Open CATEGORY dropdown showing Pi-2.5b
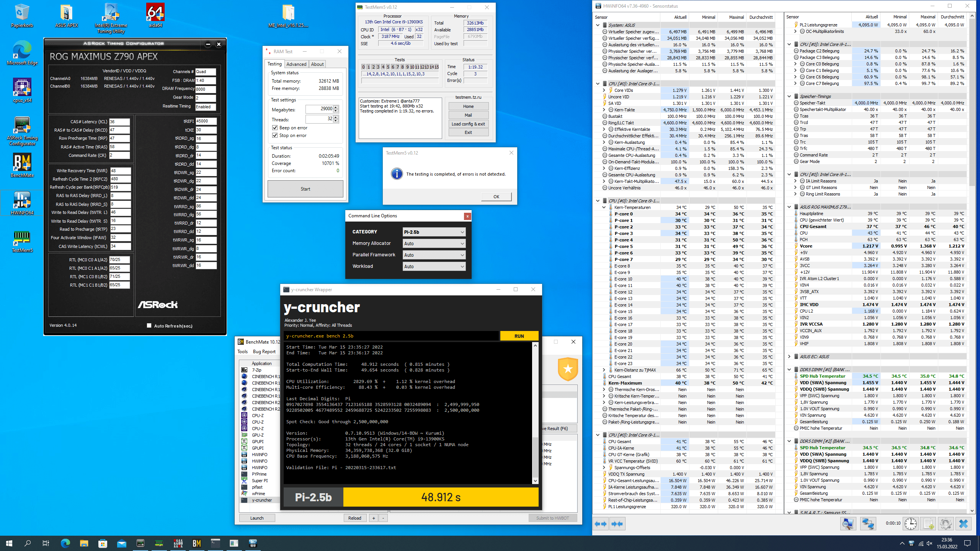 434,232
